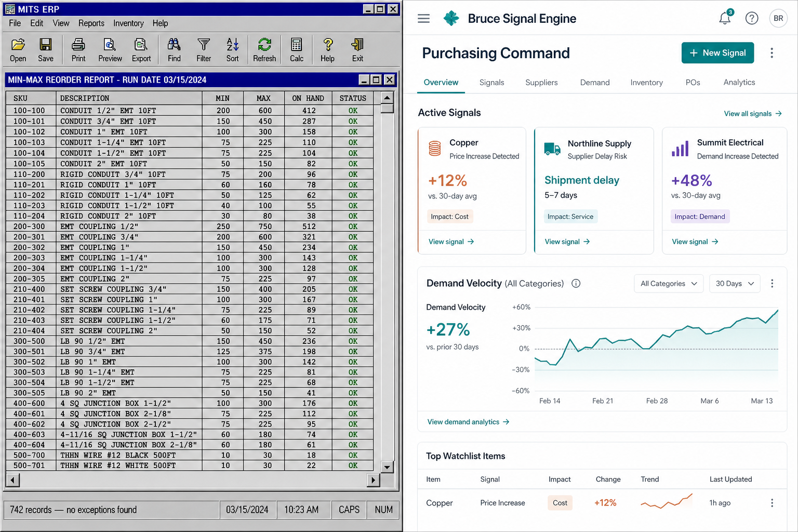Click the Open toolbar icon in MITS ERP

point(18,50)
